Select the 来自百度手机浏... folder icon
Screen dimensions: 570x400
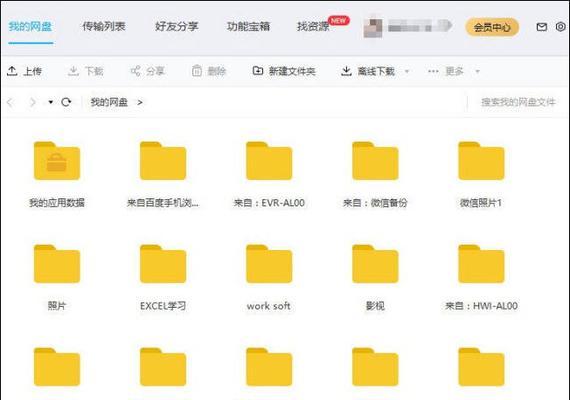point(163,161)
